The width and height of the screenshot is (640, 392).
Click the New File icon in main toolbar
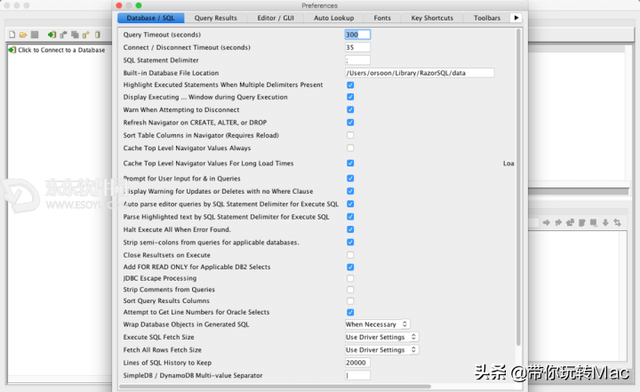(x=12, y=35)
